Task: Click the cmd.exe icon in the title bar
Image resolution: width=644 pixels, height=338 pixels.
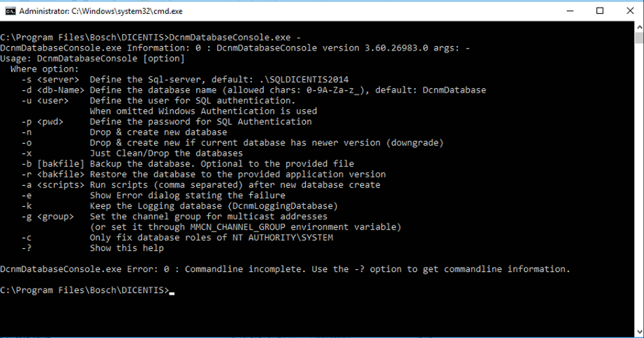Action: 10,11
